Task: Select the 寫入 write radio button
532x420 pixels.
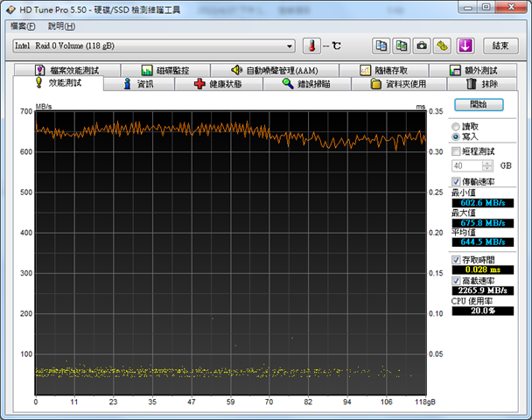Action: 456,136
